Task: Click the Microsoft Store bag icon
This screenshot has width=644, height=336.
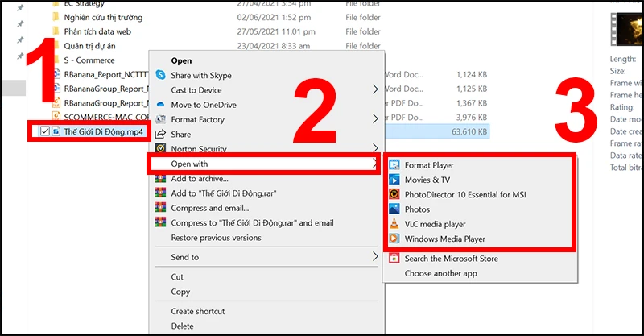Action: click(x=394, y=259)
